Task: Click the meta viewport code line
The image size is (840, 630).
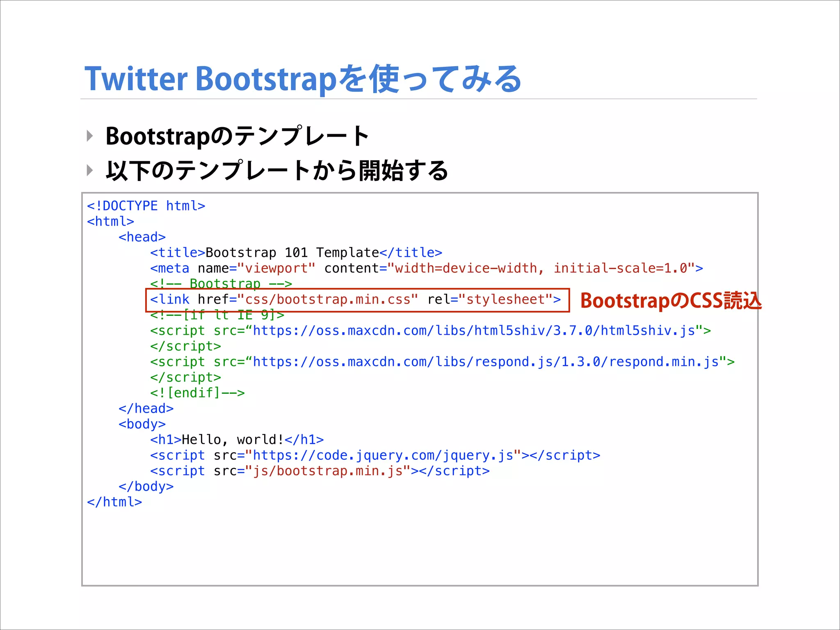Action: coord(427,268)
